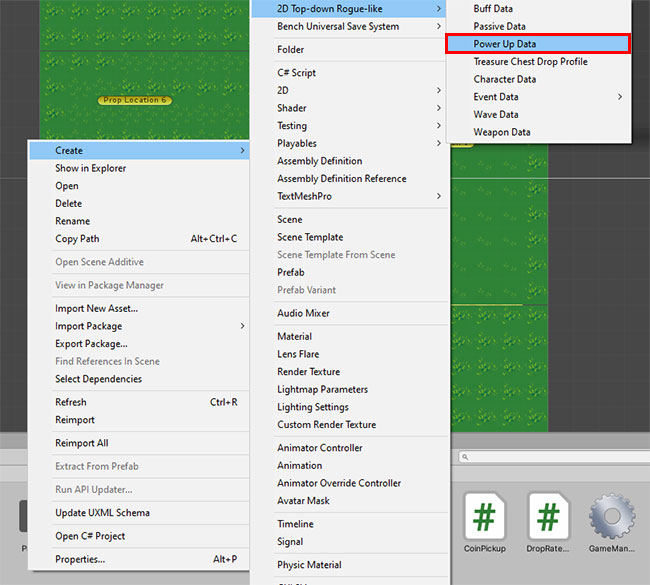
Task: Create a new Scene
Action: pos(349,220)
